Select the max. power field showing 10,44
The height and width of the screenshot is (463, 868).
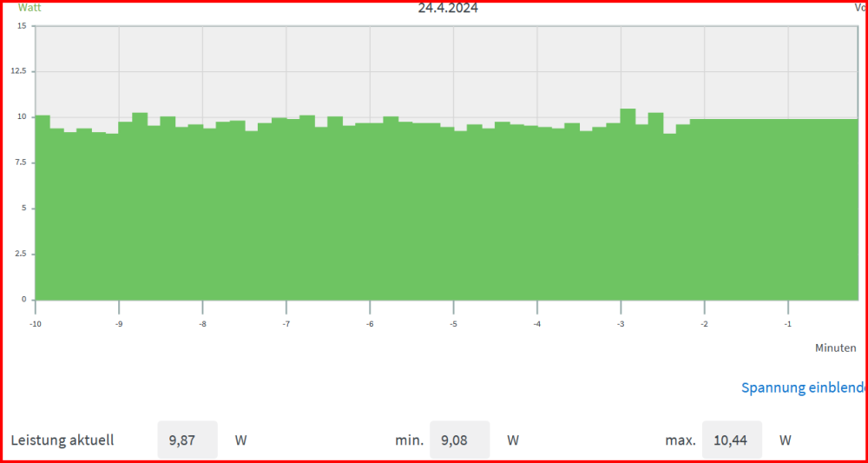732,440
